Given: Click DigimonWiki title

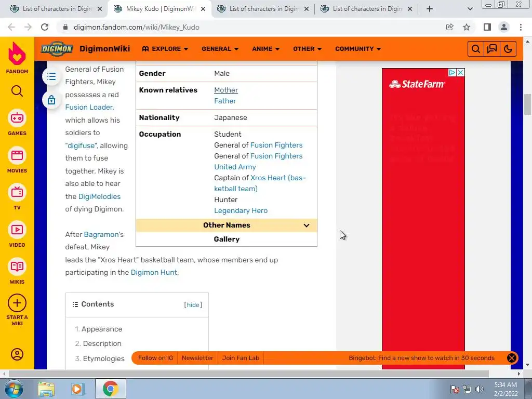Looking at the screenshot, I should (x=104, y=49).
